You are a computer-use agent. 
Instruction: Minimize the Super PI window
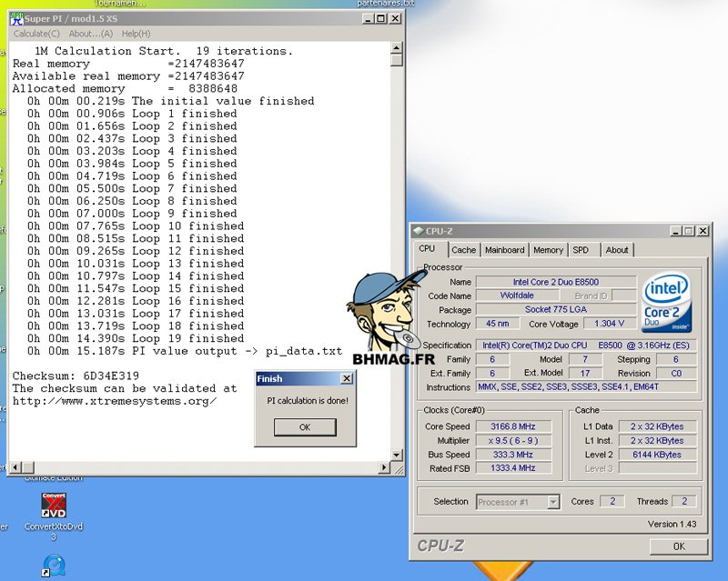(x=368, y=18)
